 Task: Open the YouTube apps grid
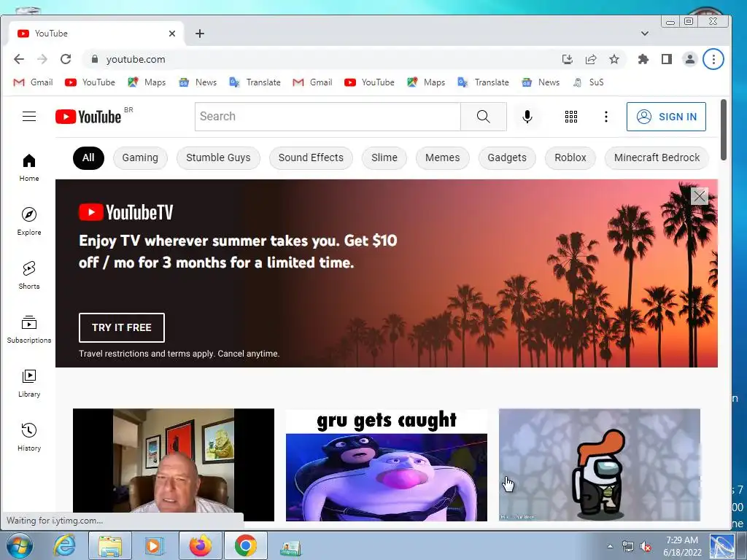click(x=570, y=117)
